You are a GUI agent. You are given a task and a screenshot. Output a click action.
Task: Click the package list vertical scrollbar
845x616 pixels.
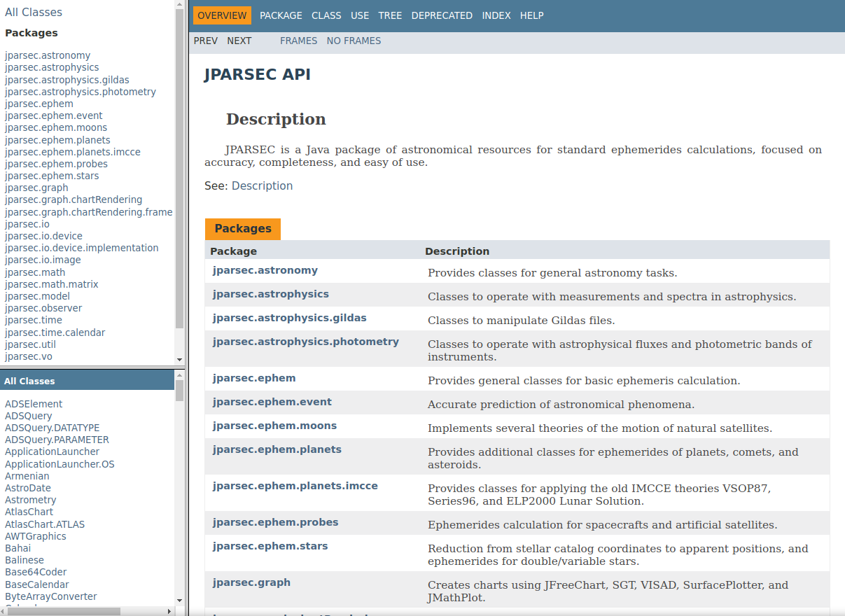click(179, 175)
